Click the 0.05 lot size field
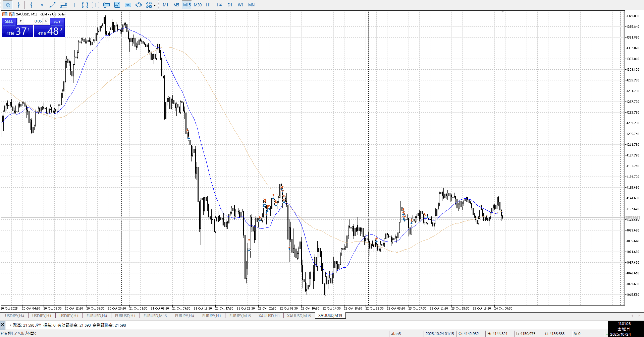 point(34,21)
